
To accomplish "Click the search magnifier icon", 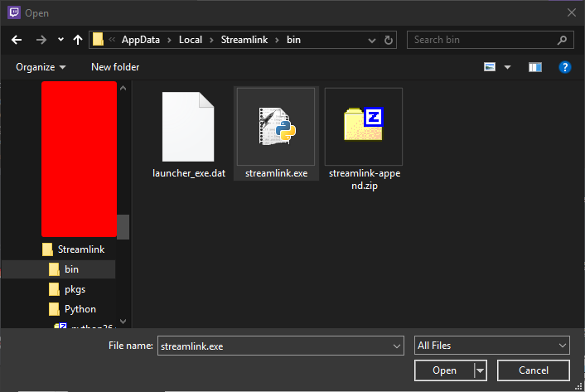I will (x=562, y=40).
